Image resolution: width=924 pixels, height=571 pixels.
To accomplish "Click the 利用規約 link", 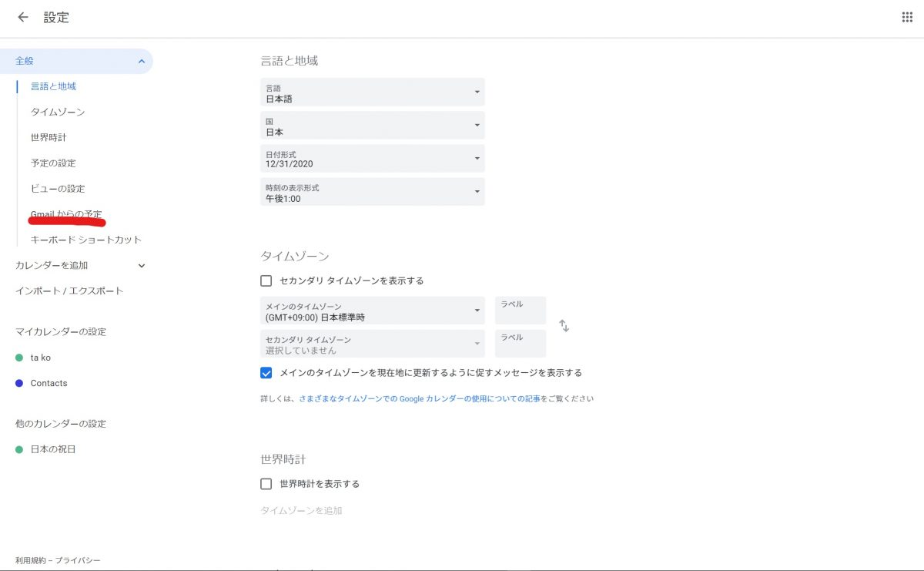I will point(32,560).
